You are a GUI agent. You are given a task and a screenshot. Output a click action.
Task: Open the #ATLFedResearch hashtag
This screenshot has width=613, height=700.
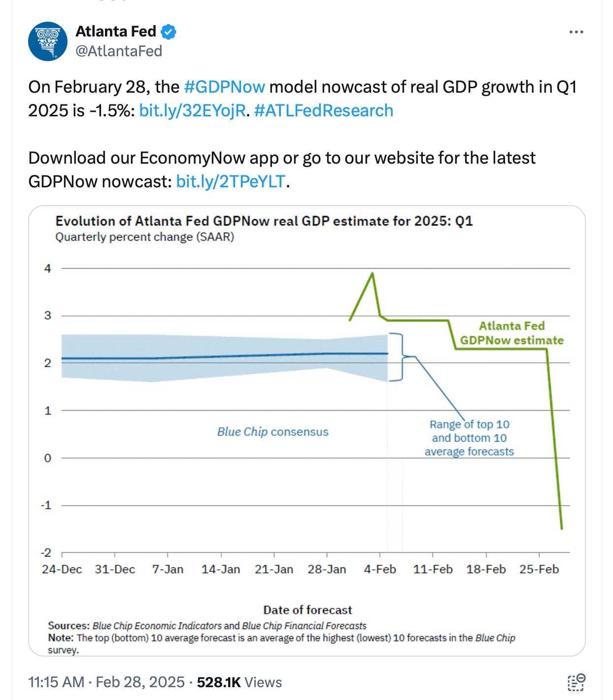323,110
